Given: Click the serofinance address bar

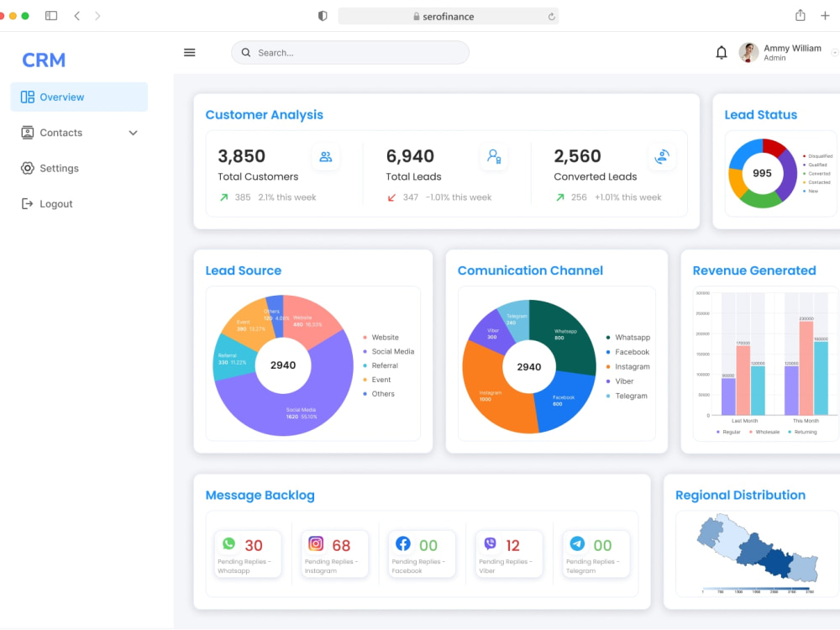Looking at the screenshot, I should coord(449,16).
